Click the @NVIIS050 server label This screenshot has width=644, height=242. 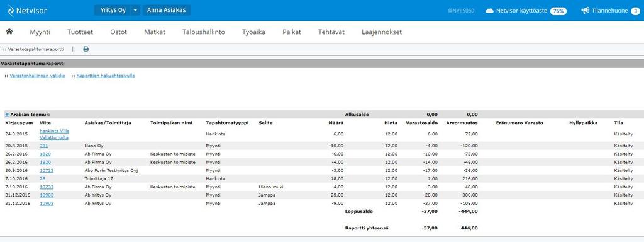[x=461, y=11]
